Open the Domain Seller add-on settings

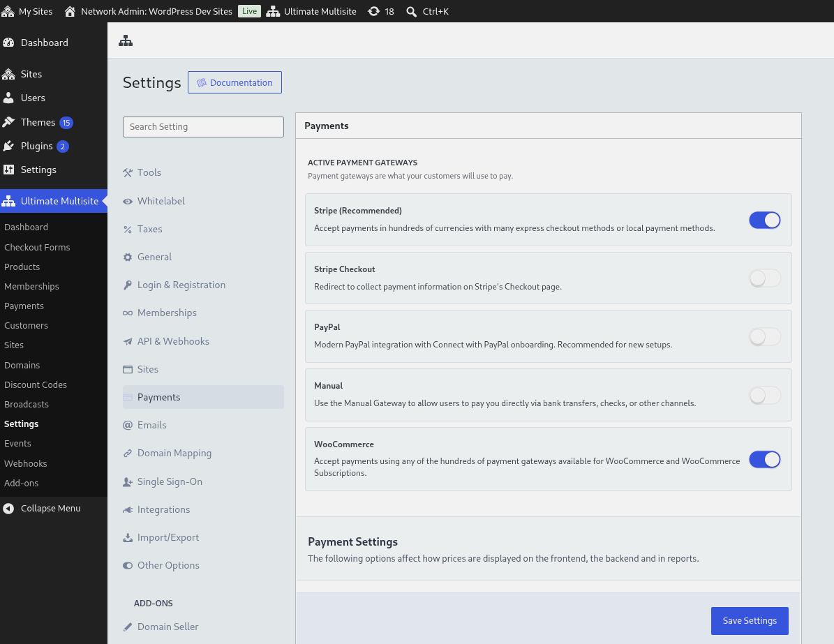203,627
